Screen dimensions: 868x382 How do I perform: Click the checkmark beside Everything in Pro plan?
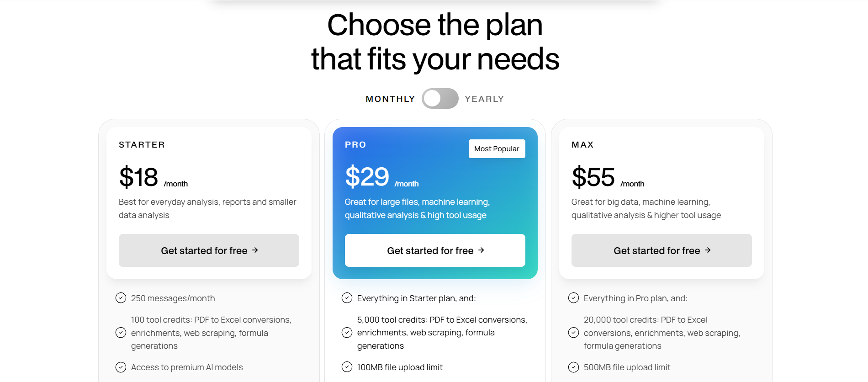coord(573,298)
